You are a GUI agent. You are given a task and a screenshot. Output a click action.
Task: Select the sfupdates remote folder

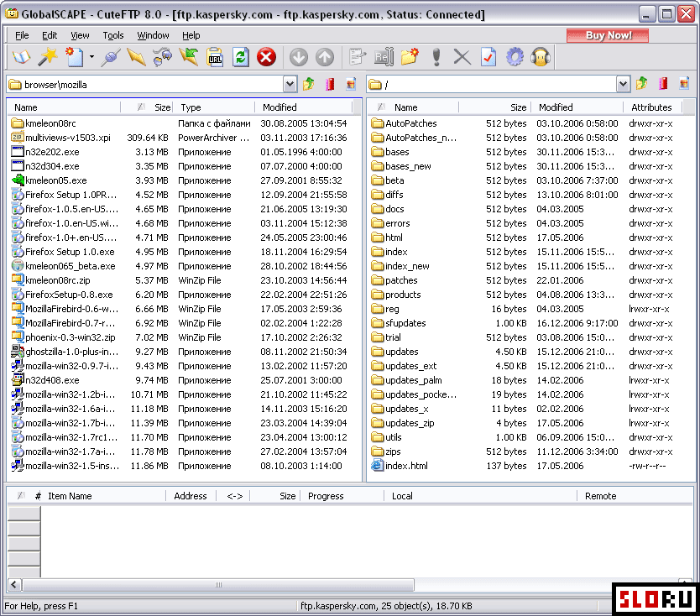(399, 323)
